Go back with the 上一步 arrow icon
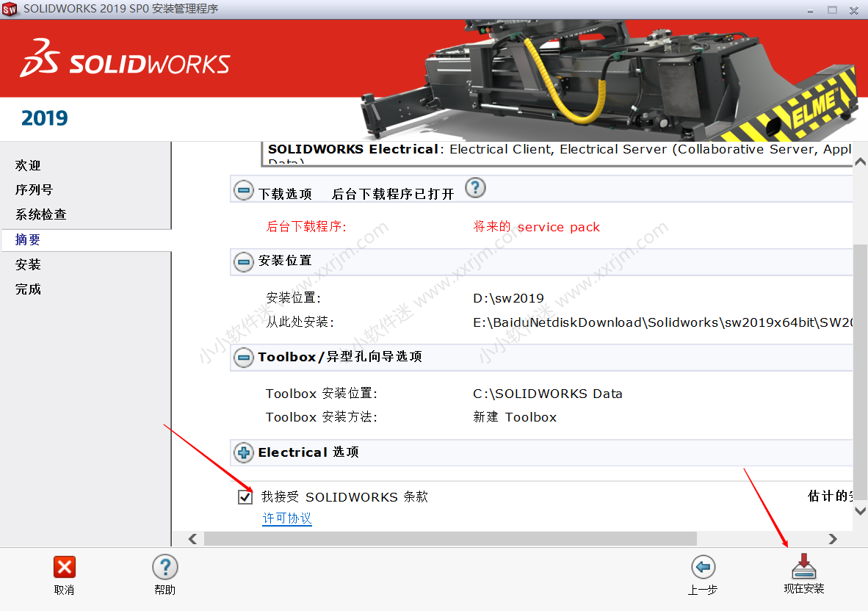 coord(703,567)
